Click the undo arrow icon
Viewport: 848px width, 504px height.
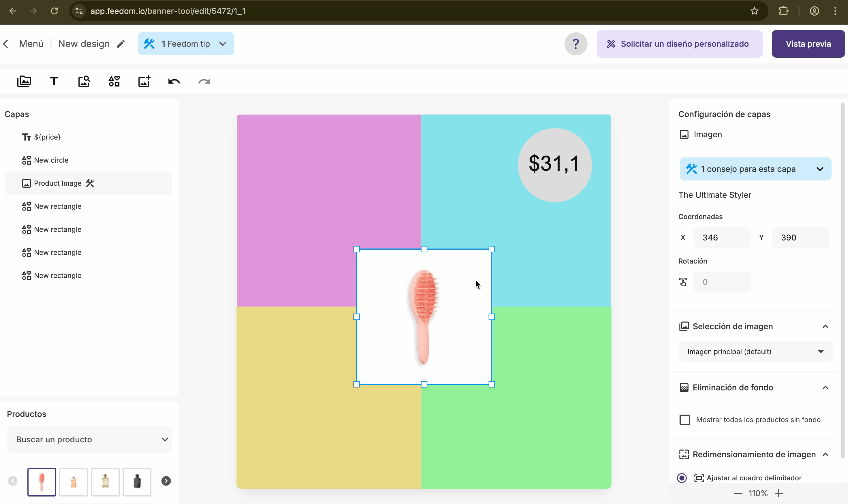tap(174, 82)
